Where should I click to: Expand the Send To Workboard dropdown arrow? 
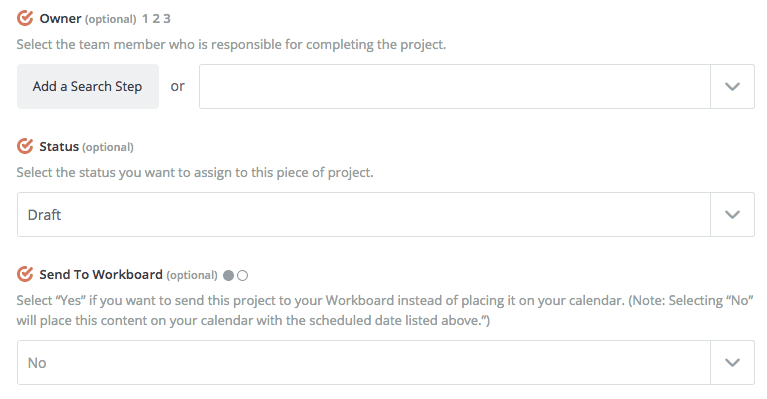point(732,363)
